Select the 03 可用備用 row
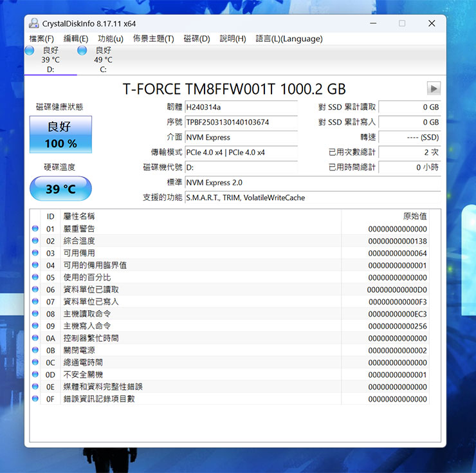Image resolution: width=476 pixels, height=473 pixels. pyautogui.click(x=230, y=253)
